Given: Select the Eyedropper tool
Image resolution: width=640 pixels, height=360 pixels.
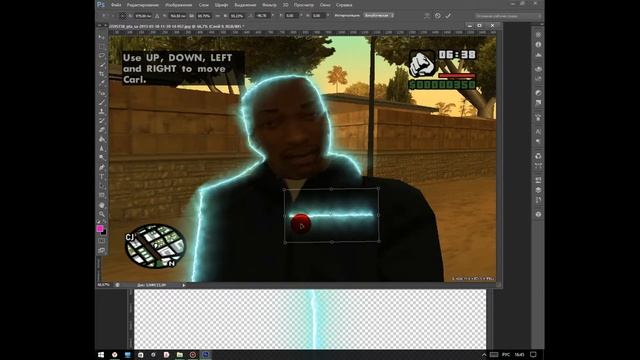Looking at the screenshot, I should point(102,83).
